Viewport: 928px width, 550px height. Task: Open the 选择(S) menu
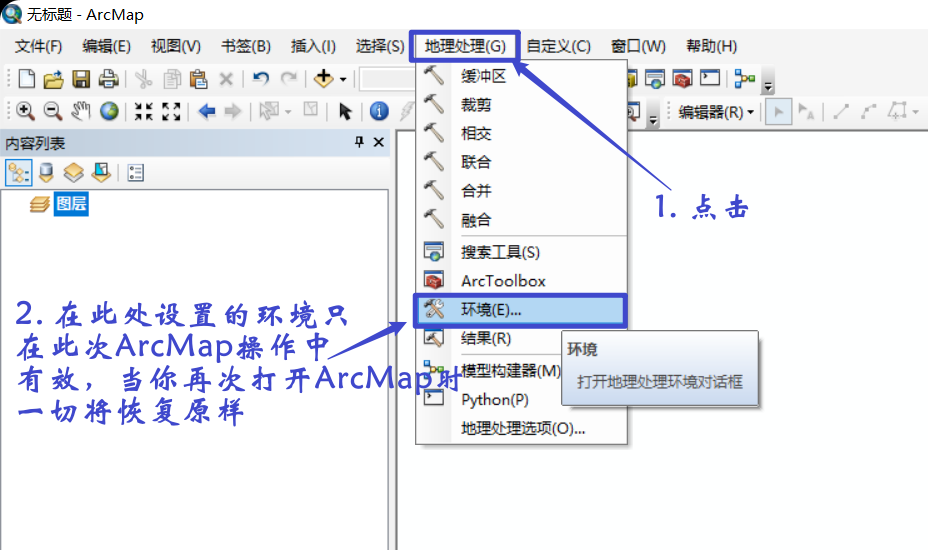coord(380,46)
